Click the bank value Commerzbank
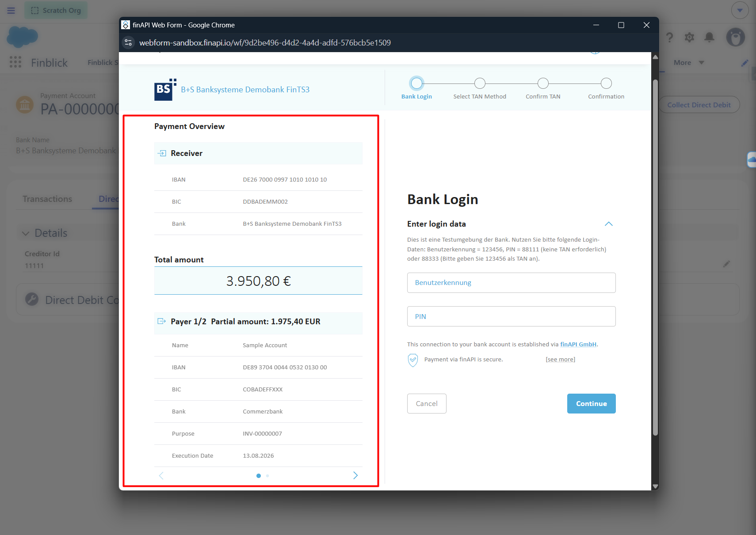The height and width of the screenshot is (535, 756). click(263, 411)
